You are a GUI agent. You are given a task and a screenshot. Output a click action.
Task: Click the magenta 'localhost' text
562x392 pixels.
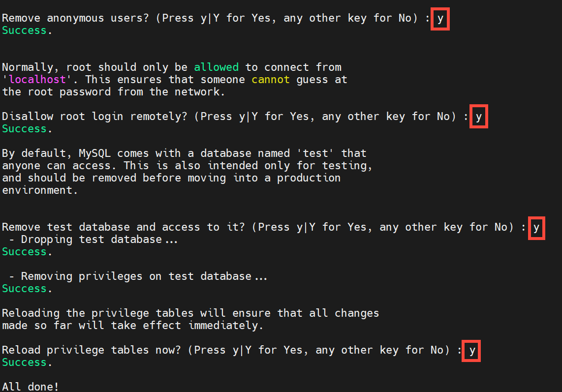tap(37, 80)
